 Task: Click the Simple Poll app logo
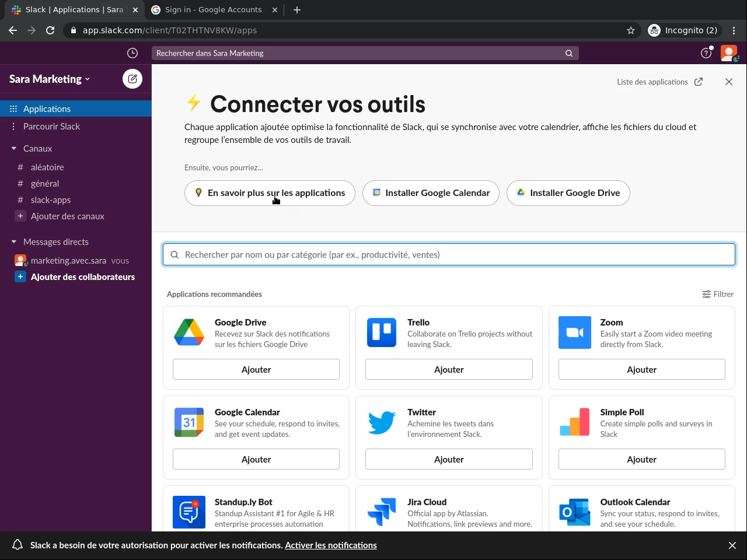(x=575, y=422)
